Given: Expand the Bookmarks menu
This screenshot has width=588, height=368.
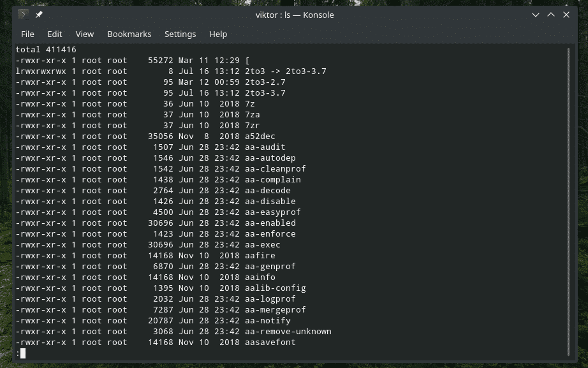Looking at the screenshot, I should tap(129, 34).
